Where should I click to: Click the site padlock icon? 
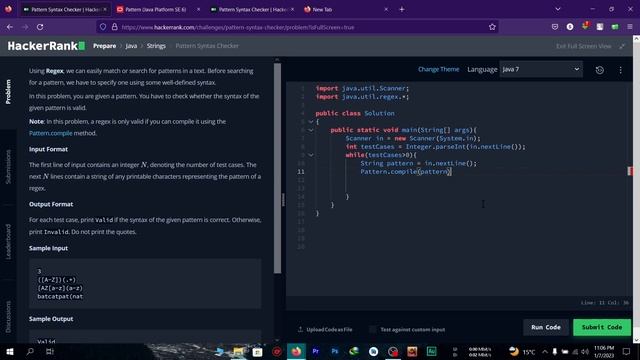tap(114, 27)
